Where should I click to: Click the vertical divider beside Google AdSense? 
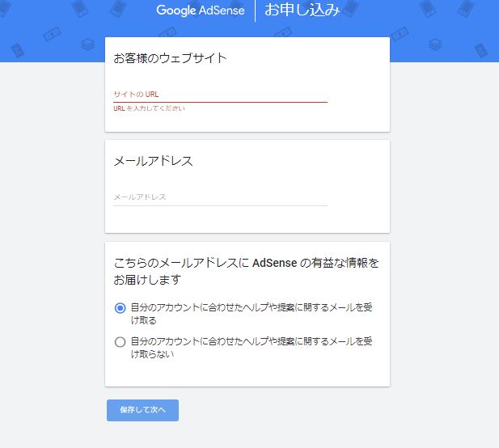point(255,11)
